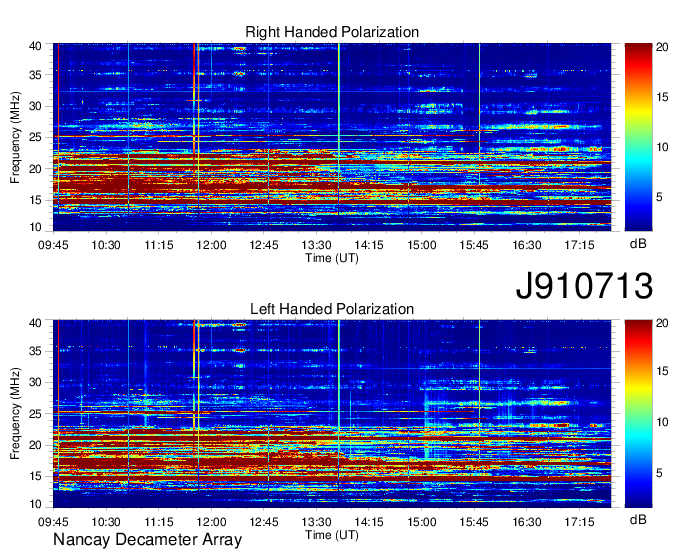The width and height of the screenshot is (680, 552).
Task: Select the 5 dB value on Right Handed colorbar
Action: [659, 198]
